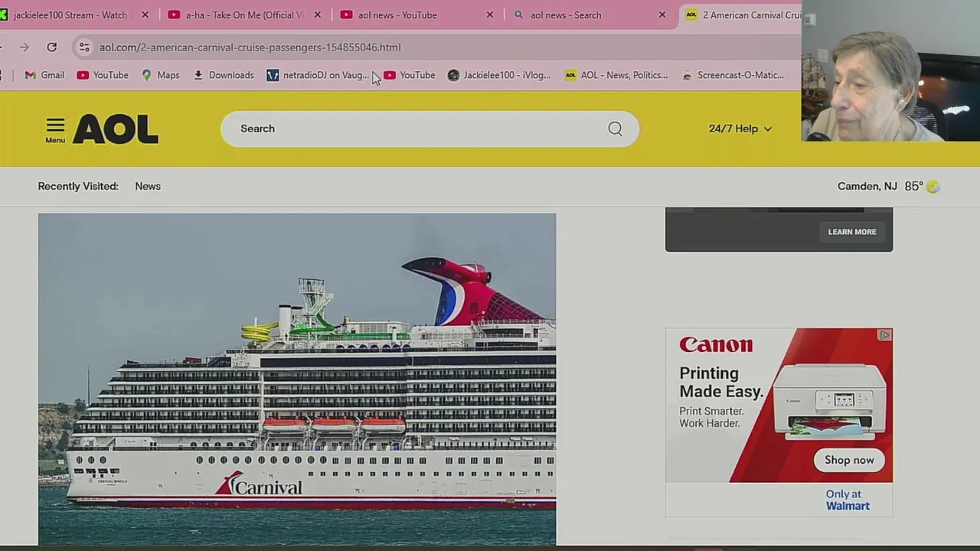980x551 pixels.
Task: Click the webcam overlay video
Action: click(890, 70)
